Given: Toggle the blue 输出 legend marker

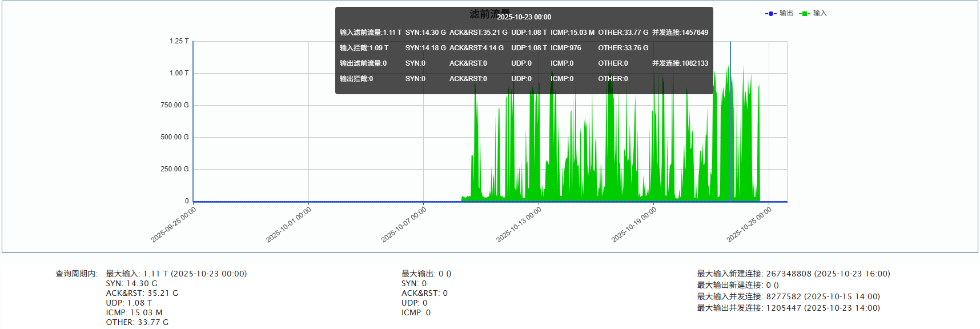Looking at the screenshot, I should [770, 14].
